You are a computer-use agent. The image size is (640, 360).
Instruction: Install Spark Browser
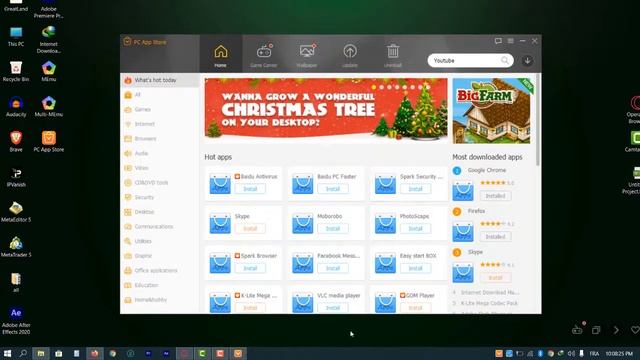(250, 268)
